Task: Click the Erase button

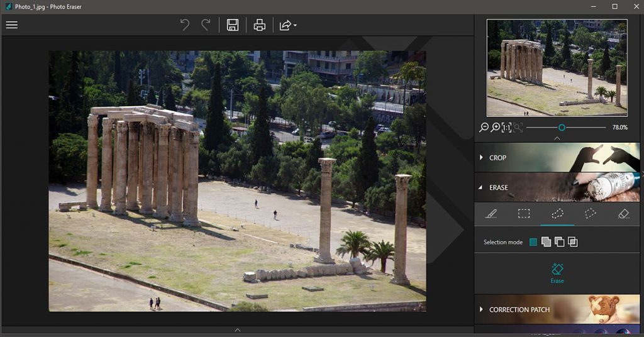Action: click(x=557, y=273)
